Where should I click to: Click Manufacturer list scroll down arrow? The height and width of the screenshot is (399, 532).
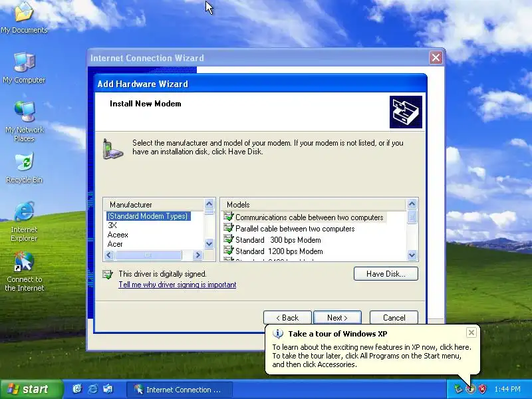coord(209,243)
